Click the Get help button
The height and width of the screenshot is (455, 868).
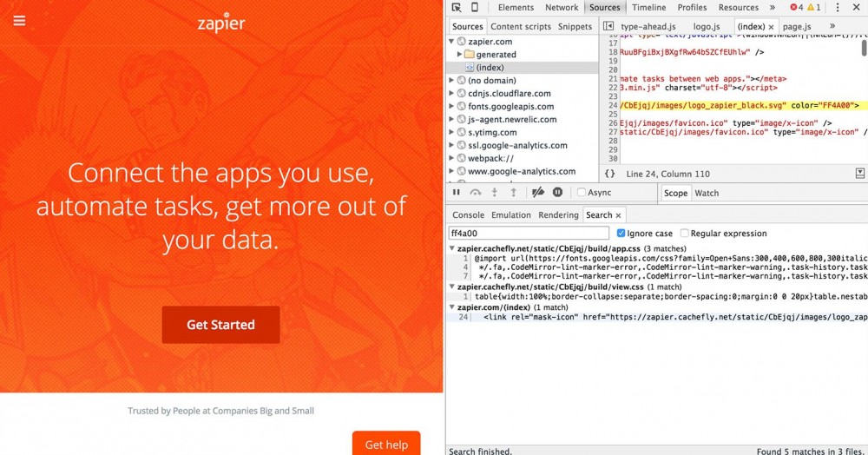click(386, 444)
